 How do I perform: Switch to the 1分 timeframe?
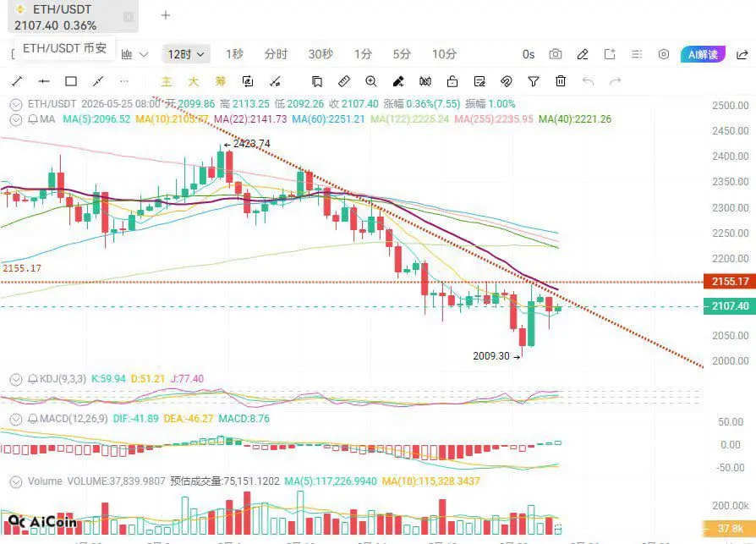(x=363, y=54)
